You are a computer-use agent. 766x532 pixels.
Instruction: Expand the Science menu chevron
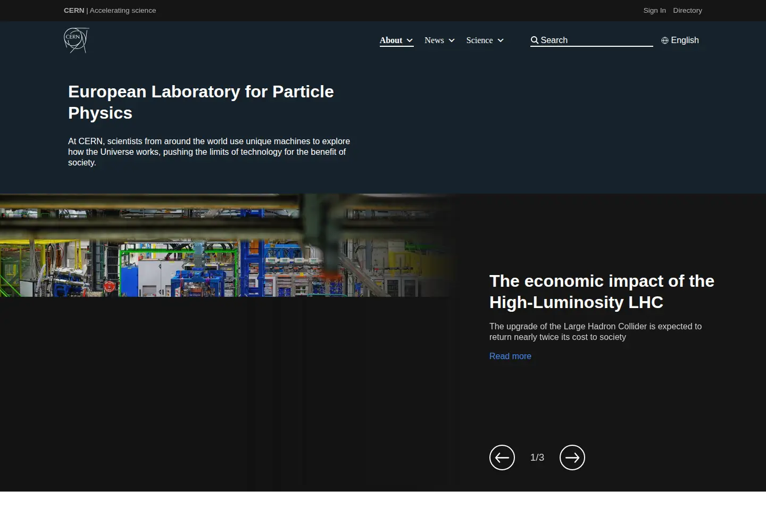click(x=501, y=40)
